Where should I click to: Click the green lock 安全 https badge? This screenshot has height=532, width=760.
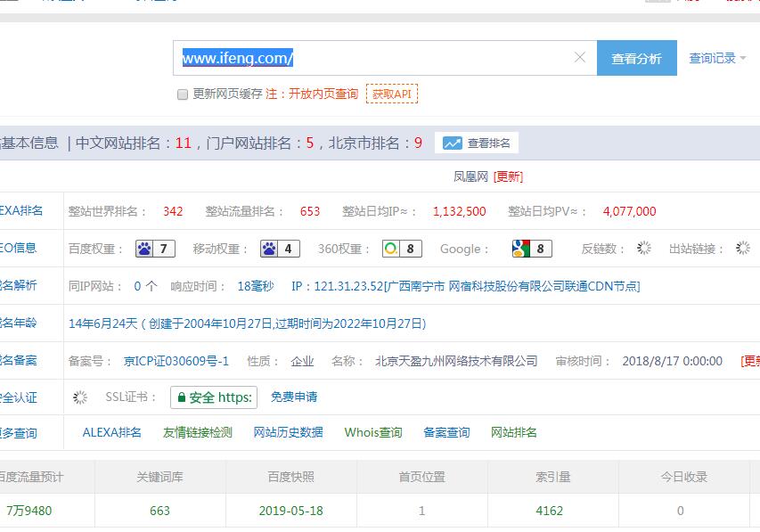point(213,397)
